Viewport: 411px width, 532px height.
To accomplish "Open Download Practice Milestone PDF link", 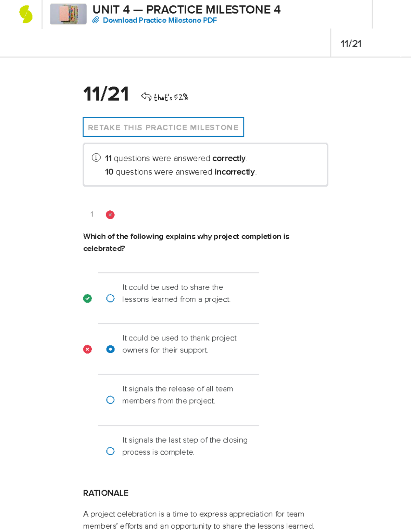I will (160, 20).
